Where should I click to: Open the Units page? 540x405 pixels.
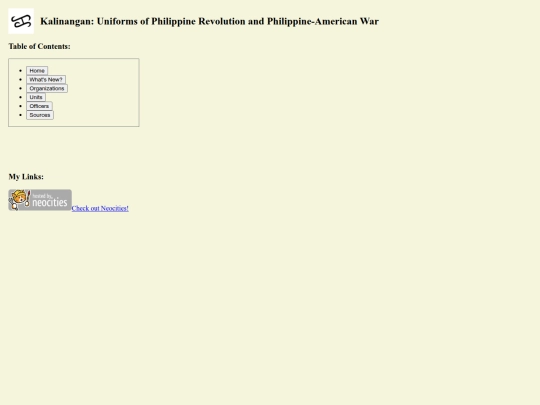tap(36, 97)
